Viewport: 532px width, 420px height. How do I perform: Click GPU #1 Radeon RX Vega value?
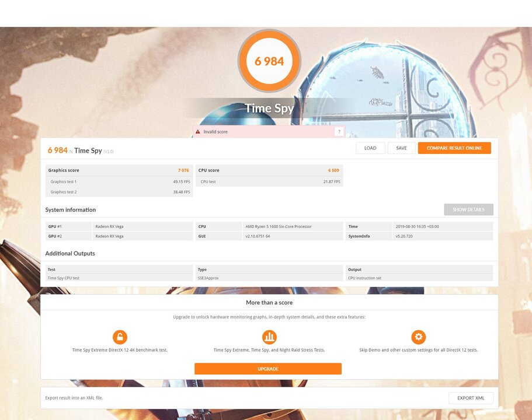click(109, 226)
